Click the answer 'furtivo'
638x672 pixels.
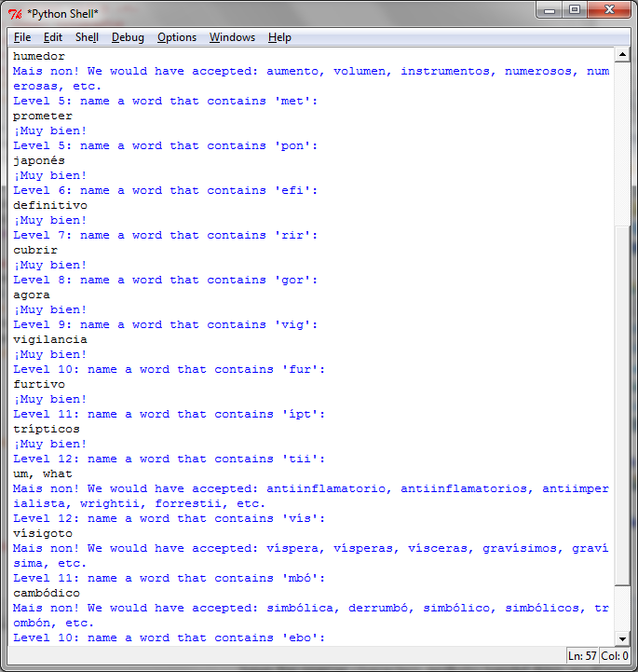tap(39, 384)
